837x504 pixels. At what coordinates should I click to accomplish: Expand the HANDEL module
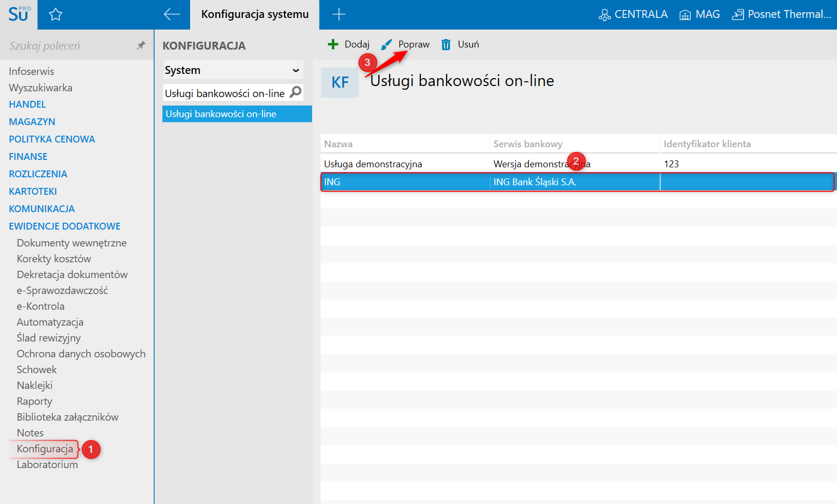(x=27, y=104)
